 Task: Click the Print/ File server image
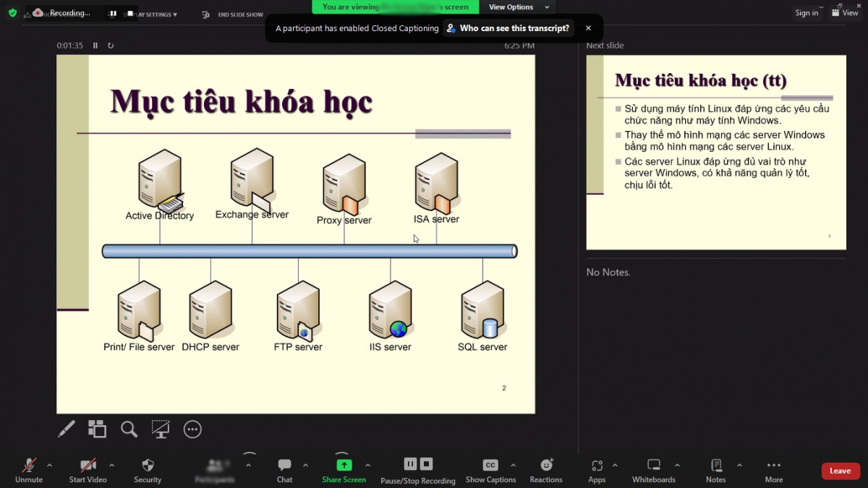138,312
